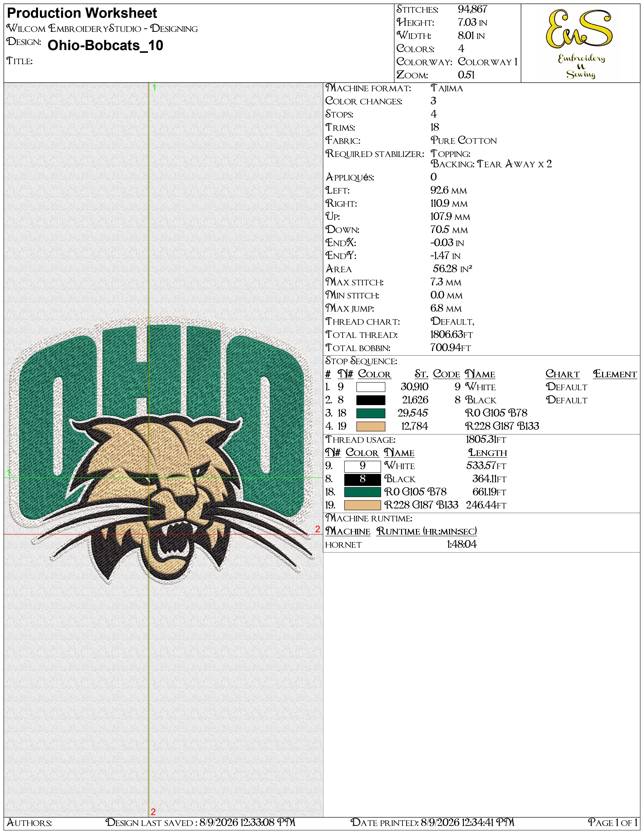Screen dimensions: 644x834
Task: Click "R228 G187 B133" in the Stop Sequence table
Action: (x=502, y=426)
